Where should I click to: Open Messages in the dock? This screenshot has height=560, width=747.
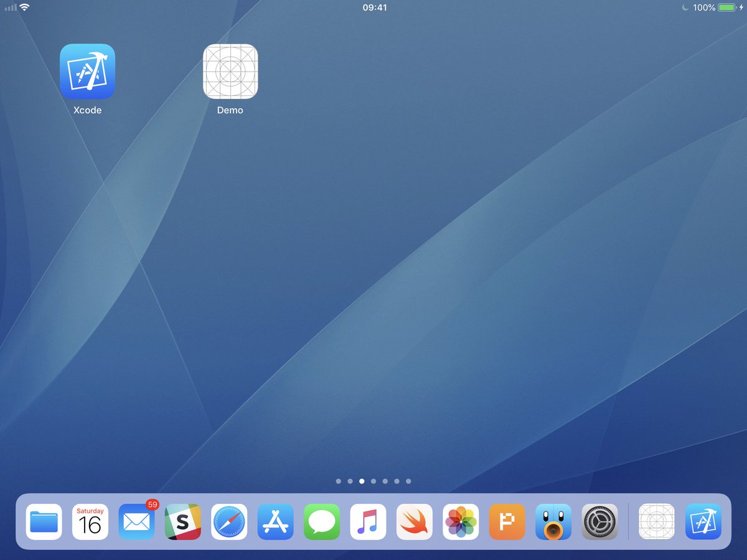(322, 521)
